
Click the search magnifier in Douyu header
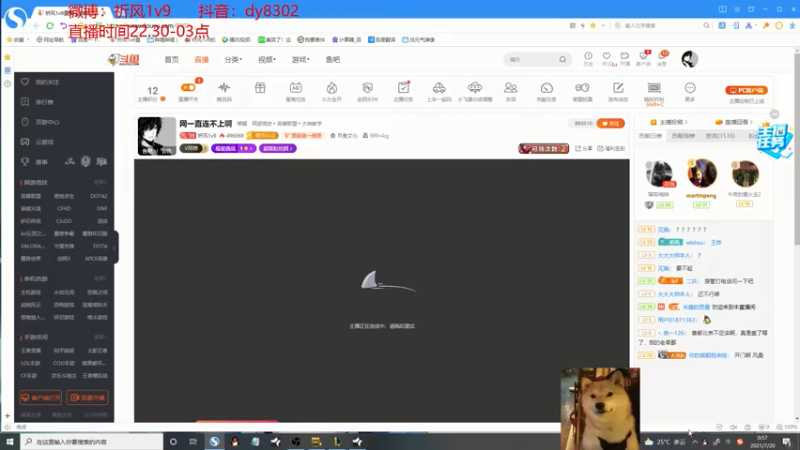point(562,60)
